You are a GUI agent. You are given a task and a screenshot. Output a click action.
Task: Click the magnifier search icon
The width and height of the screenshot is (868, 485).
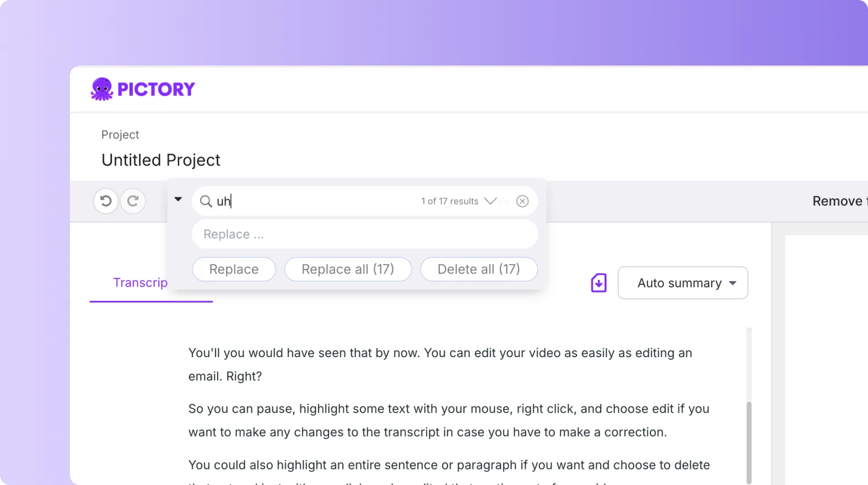(206, 201)
